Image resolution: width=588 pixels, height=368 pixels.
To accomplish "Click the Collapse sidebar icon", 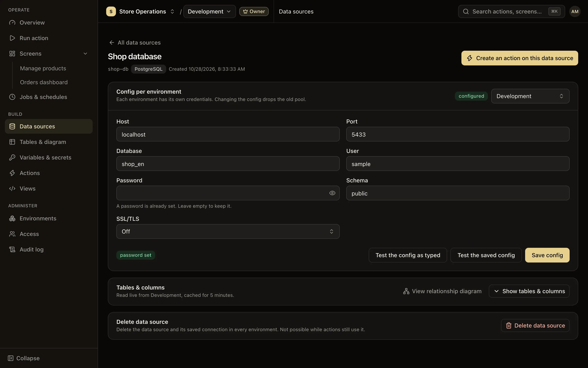I will point(10,358).
